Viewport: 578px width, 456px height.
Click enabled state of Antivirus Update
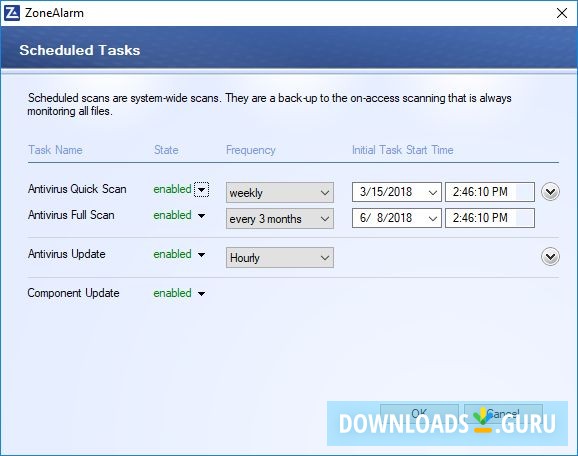pyautogui.click(x=172, y=254)
